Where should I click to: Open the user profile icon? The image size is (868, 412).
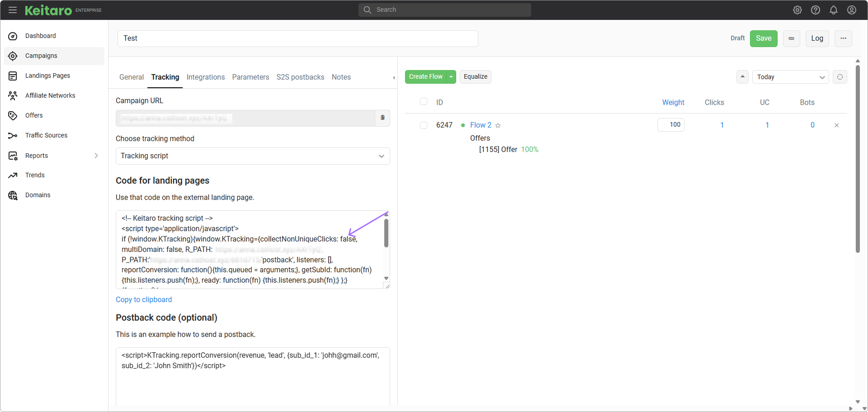(852, 10)
